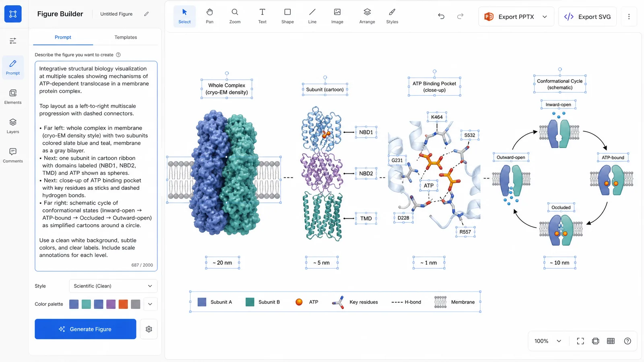Select the ~ 5 nm scale annotation
The image size is (644, 362).
click(x=322, y=263)
